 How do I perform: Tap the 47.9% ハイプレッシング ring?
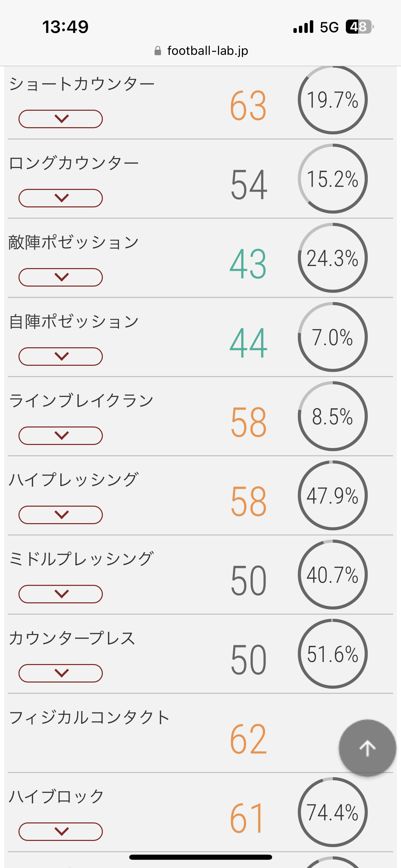(332, 496)
